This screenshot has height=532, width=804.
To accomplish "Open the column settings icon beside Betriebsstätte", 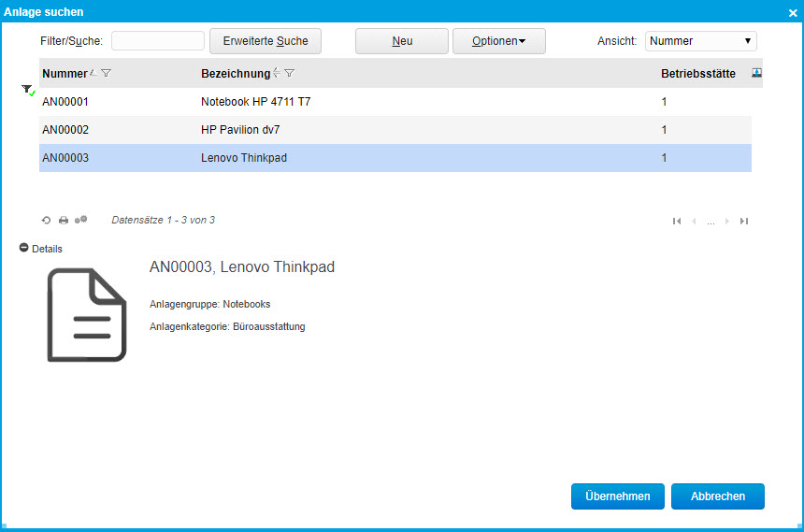I will point(756,73).
